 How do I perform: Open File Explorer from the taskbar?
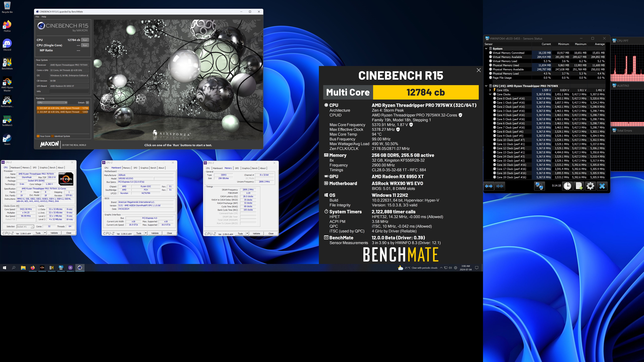pos(23,268)
